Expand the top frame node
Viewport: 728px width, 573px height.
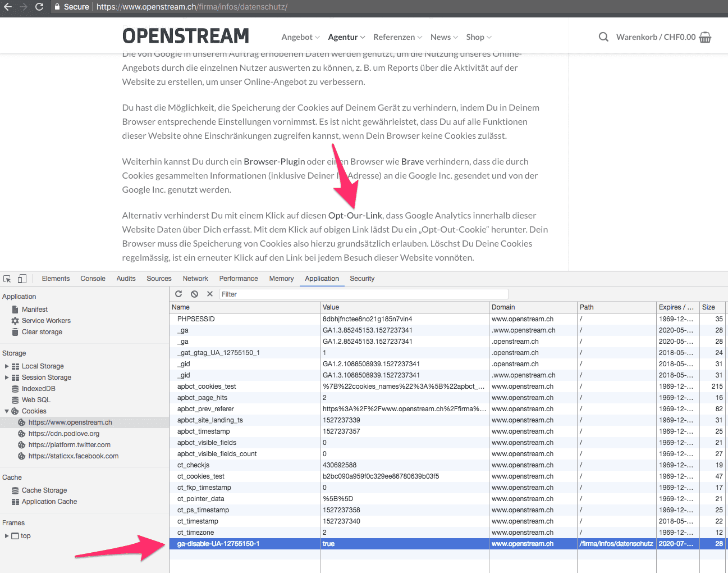click(7, 536)
